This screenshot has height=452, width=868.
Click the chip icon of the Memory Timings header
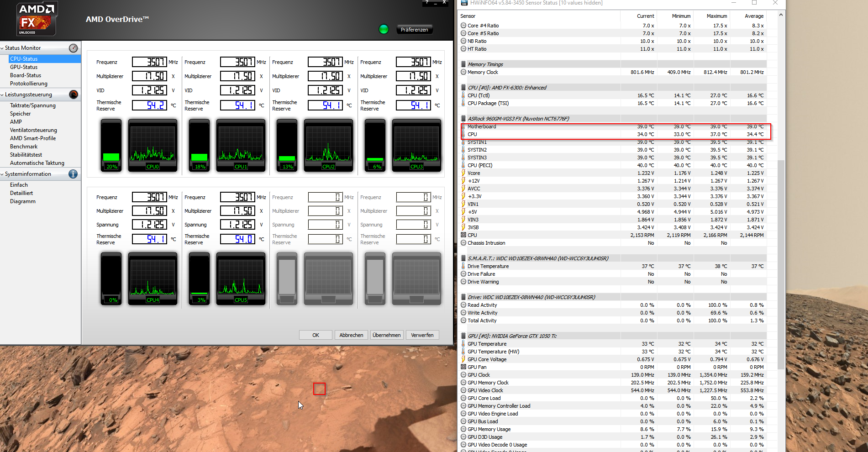click(463, 64)
